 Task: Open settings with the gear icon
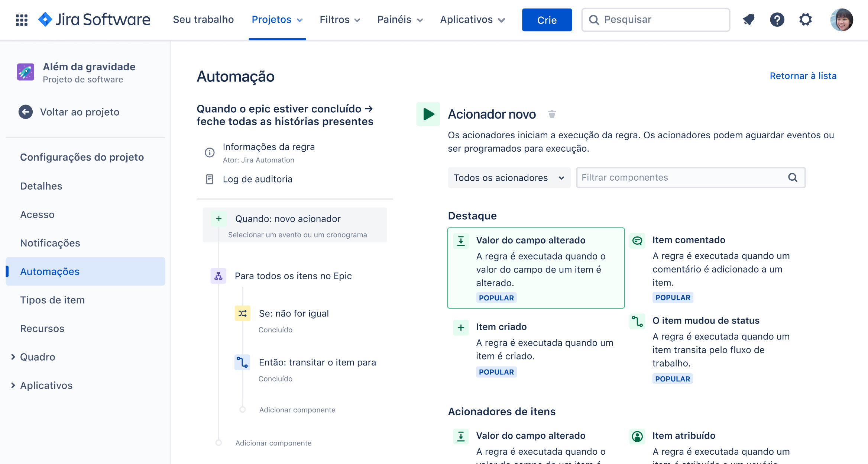point(805,19)
